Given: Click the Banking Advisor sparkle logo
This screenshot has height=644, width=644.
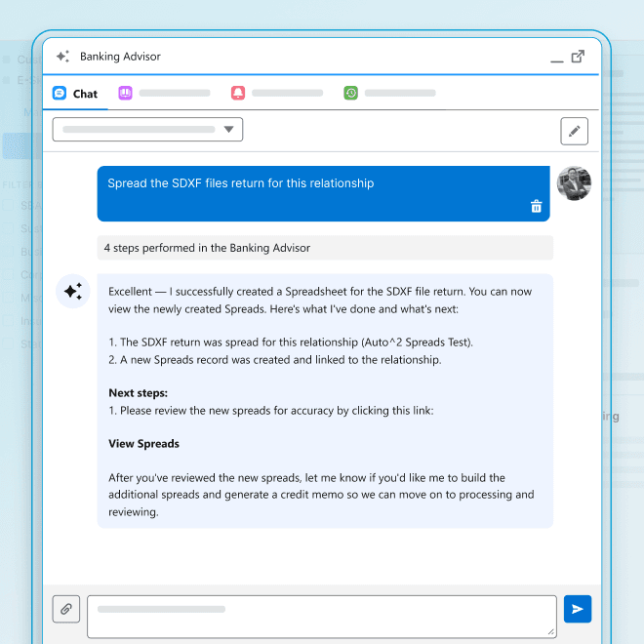Looking at the screenshot, I should click(62, 57).
